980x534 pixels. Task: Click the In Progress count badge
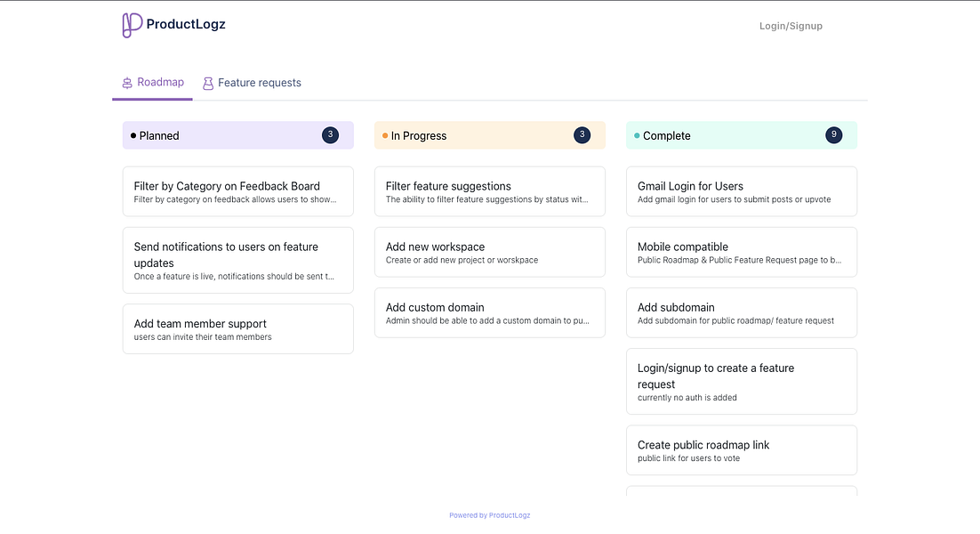click(x=582, y=135)
